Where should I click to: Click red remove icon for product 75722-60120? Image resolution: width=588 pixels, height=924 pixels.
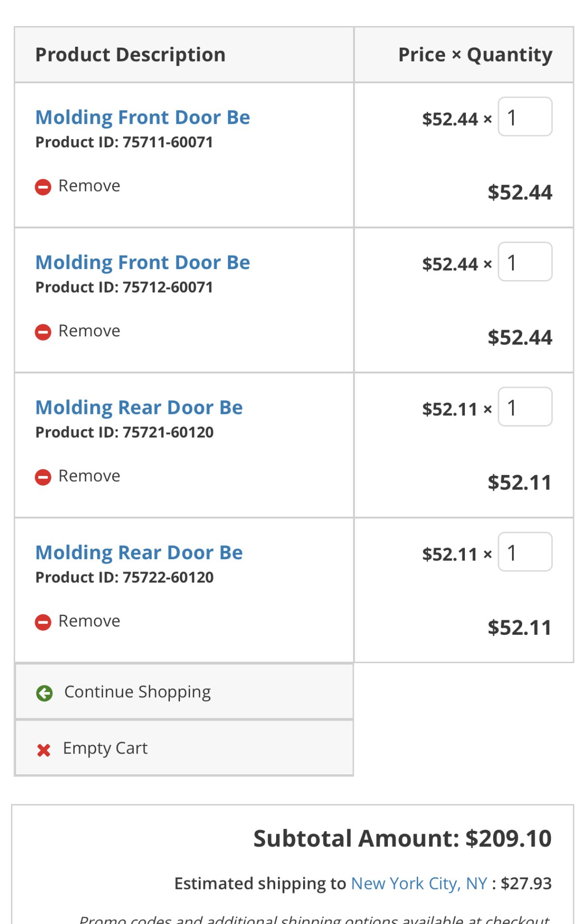[43, 622]
